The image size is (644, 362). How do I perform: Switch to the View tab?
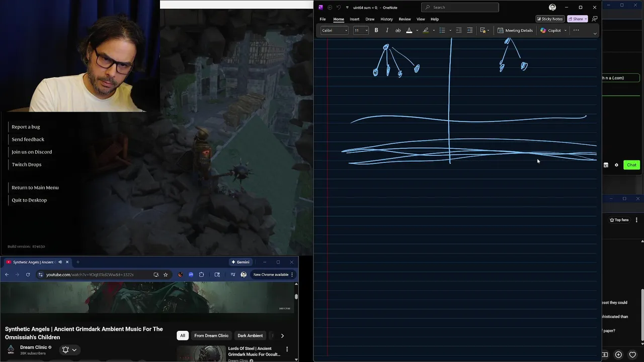[x=421, y=19]
